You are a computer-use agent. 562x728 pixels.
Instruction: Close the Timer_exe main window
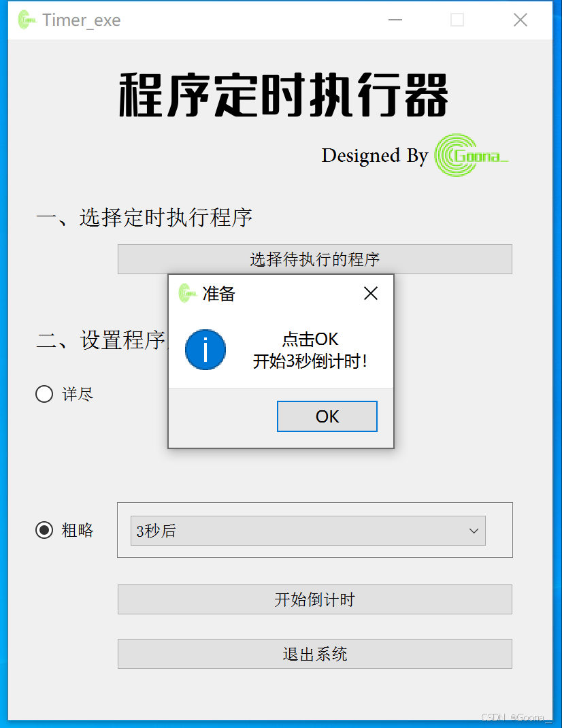point(520,20)
